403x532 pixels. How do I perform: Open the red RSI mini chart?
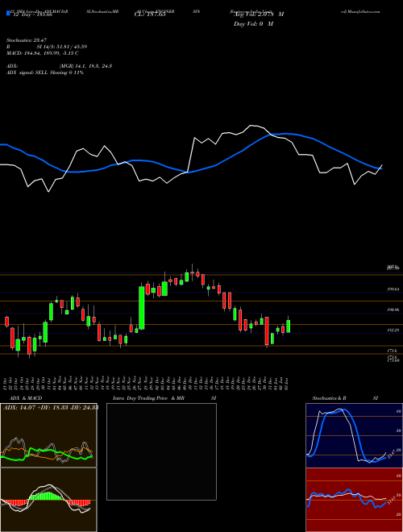pyautogui.click(x=354, y=500)
